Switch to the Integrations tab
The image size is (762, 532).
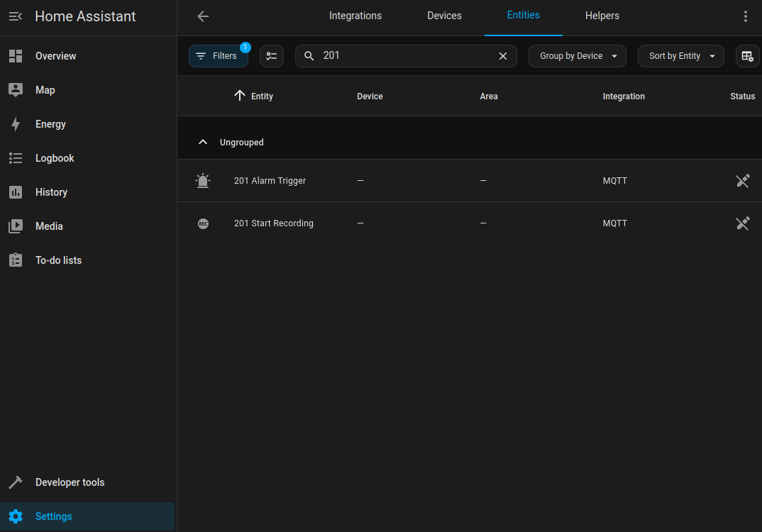(x=355, y=16)
